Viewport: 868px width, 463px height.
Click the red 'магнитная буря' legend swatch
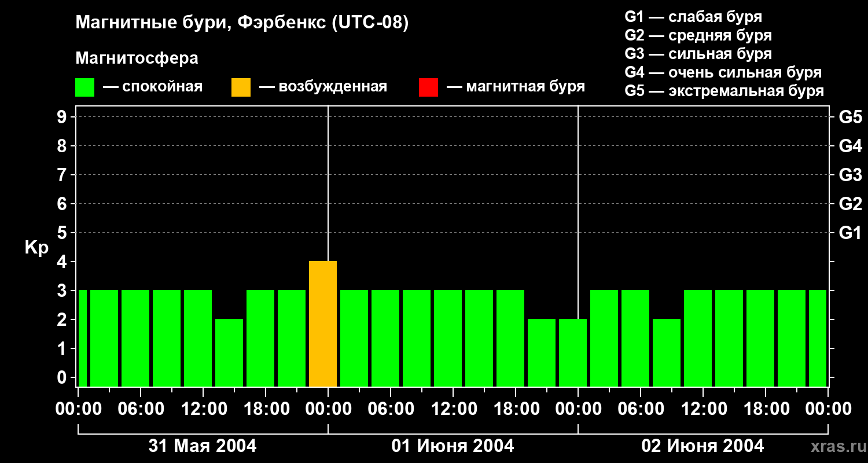pos(428,87)
